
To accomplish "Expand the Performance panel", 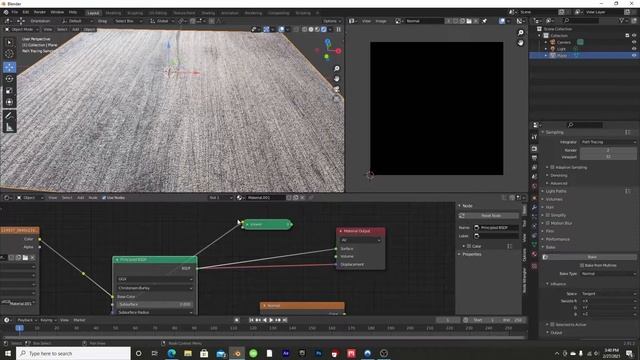I will [557, 239].
